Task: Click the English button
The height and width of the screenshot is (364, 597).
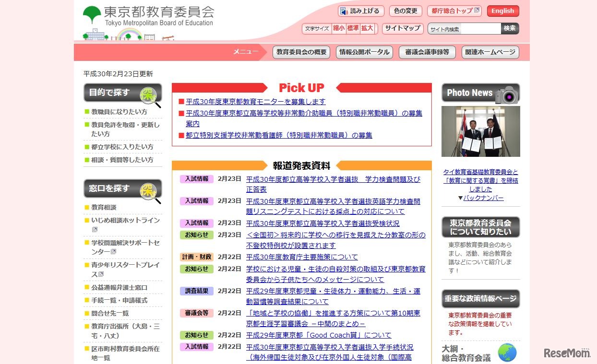Action: point(502,11)
